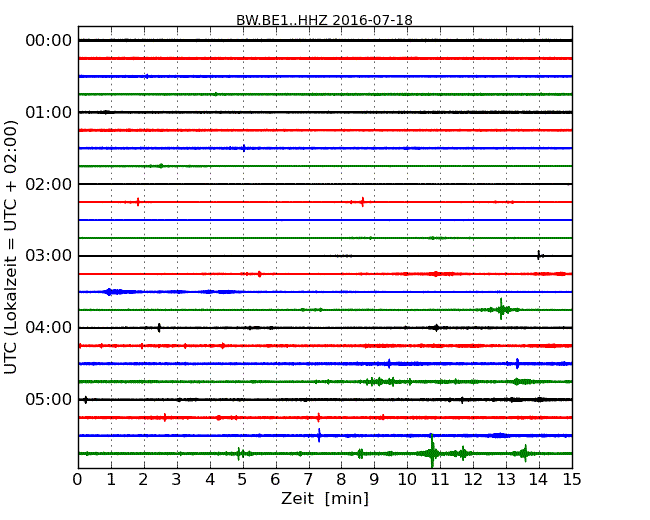650x520 pixels.
Task: Select the 01:00 time label
Action: point(49,112)
